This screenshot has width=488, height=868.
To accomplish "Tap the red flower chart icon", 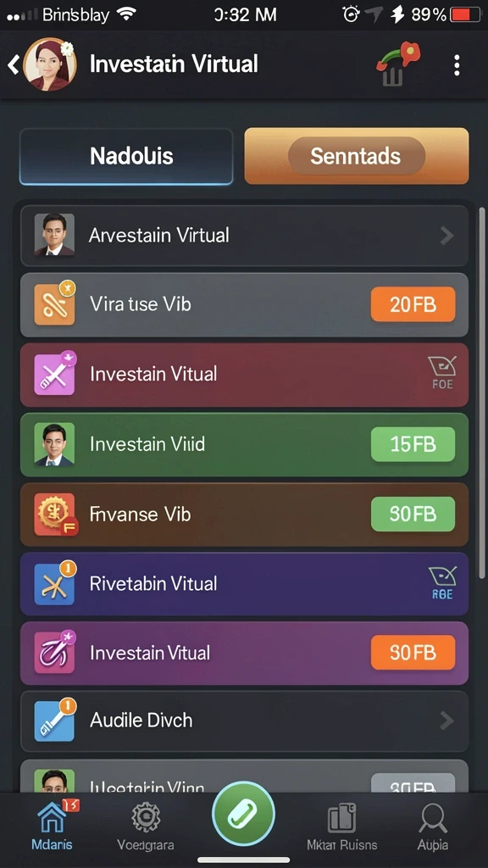I will (x=397, y=64).
